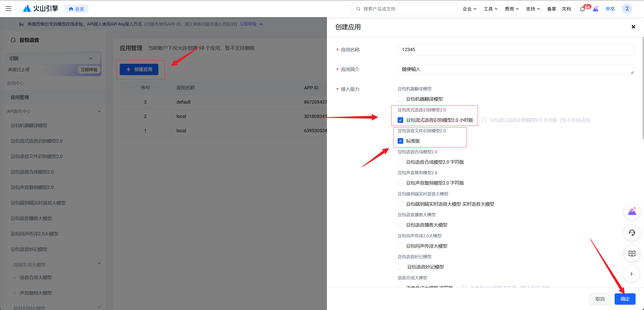Screen dimensions: 644x310
Task: Collapse the API服务中心 section
Action: [99, 111]
